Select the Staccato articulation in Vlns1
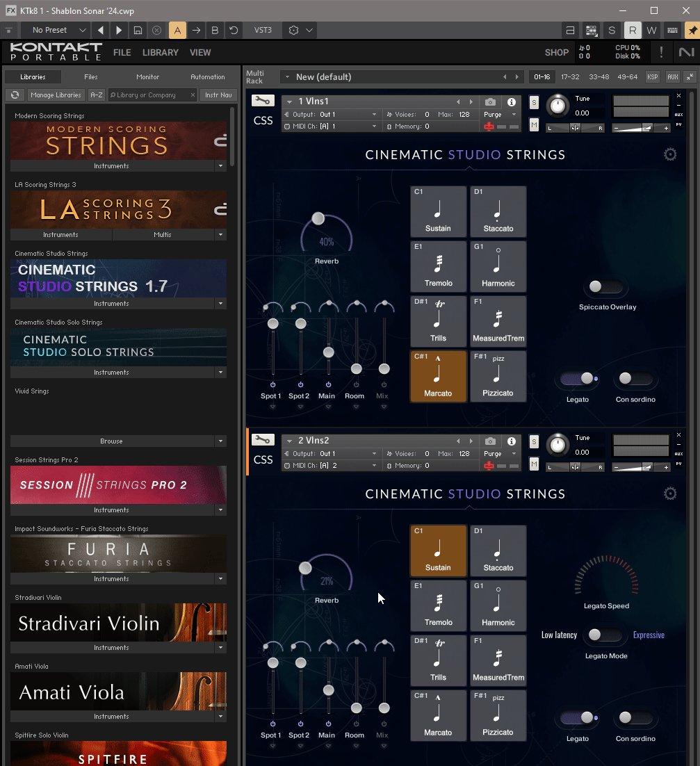The height and width of the screenshot is (766, 700). pos(498,211)
